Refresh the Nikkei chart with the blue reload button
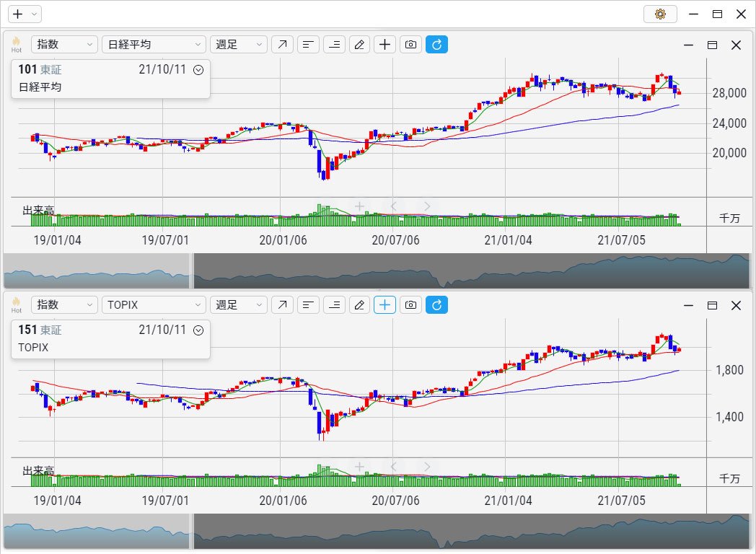The image size is (756, 554). point(437,44)
